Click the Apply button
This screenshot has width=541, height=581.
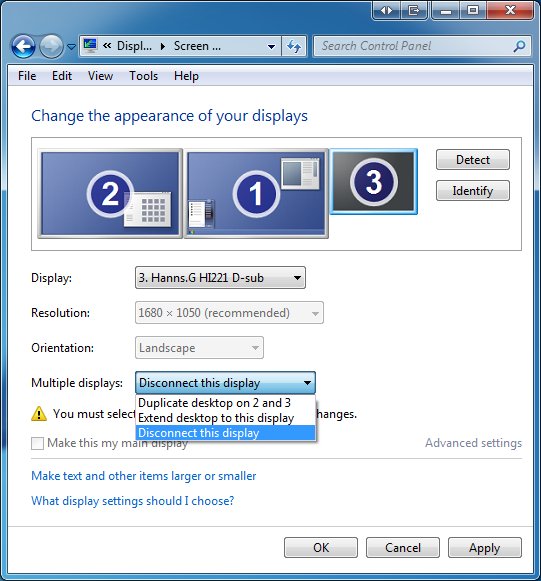485,548
